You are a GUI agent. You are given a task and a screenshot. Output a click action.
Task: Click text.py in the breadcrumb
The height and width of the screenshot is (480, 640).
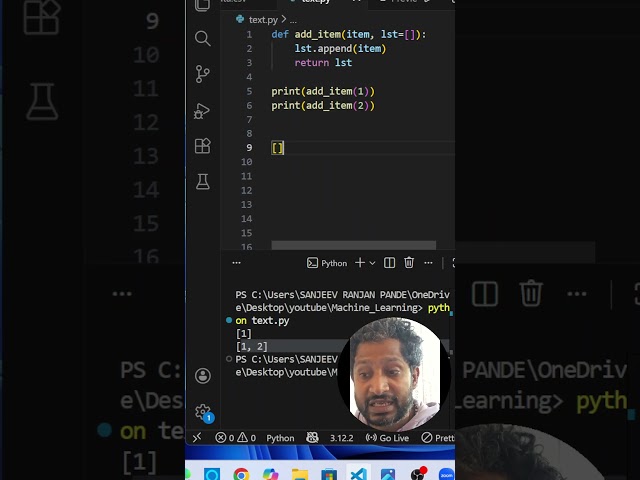[263, 20]
